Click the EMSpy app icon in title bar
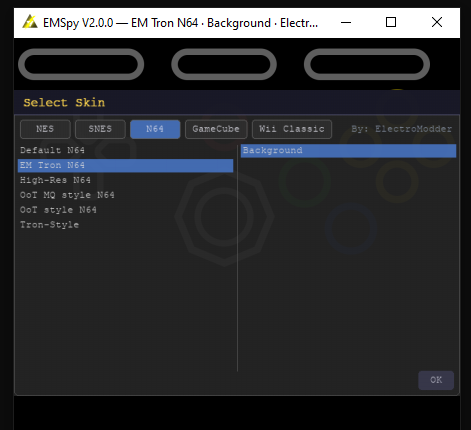 (30, 22)
